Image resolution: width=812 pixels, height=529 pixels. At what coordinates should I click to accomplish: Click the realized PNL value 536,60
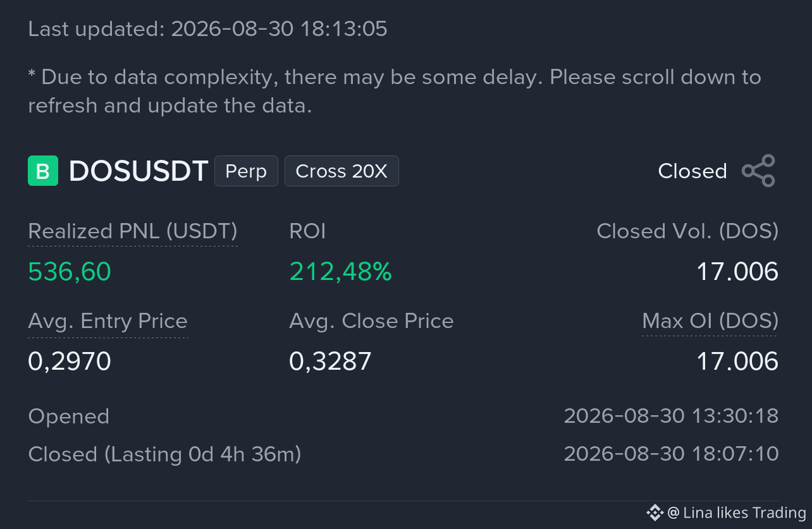[x=70, y=272]
